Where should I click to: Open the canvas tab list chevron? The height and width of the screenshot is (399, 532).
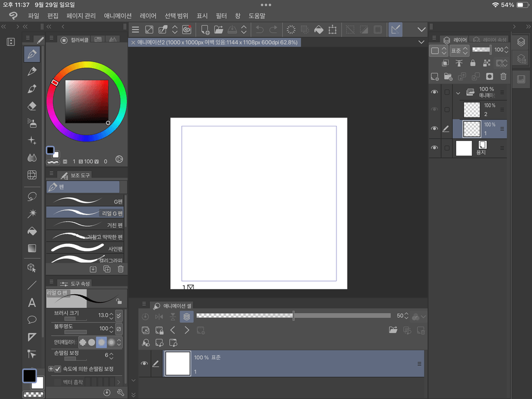point(421,42)
